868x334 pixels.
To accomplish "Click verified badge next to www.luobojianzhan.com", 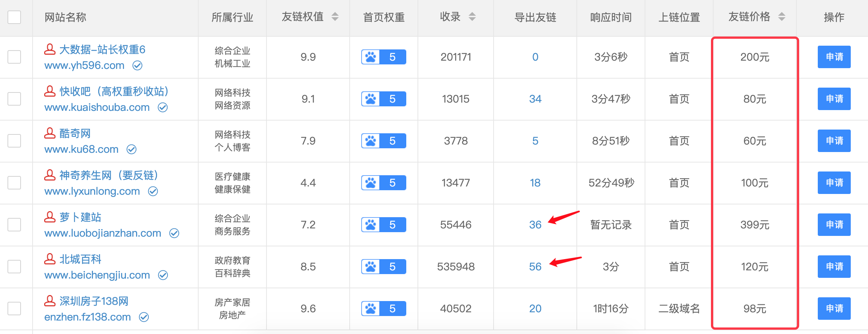I will coord(174,233).
